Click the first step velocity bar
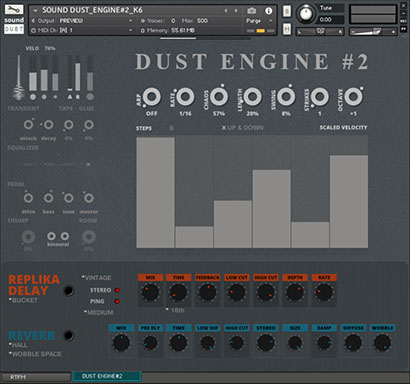The width and height of the screenshot is (410, 384). point(155,193)
